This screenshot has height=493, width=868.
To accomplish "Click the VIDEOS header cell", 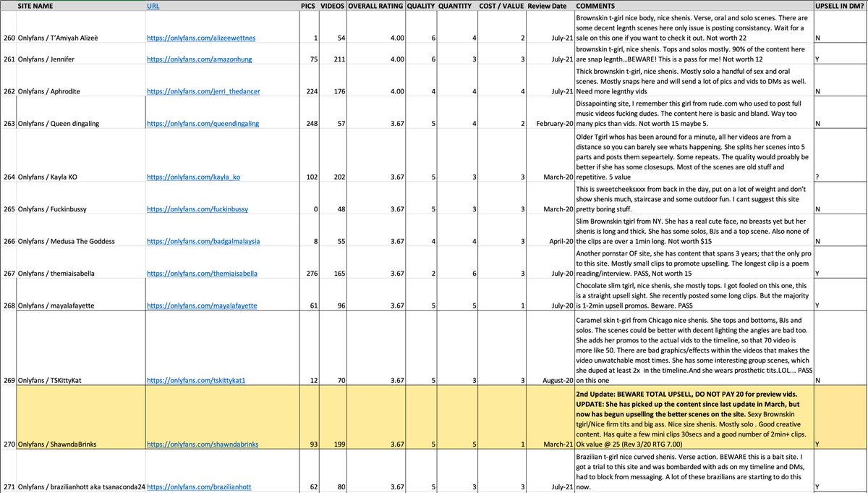I will point(333,6).
